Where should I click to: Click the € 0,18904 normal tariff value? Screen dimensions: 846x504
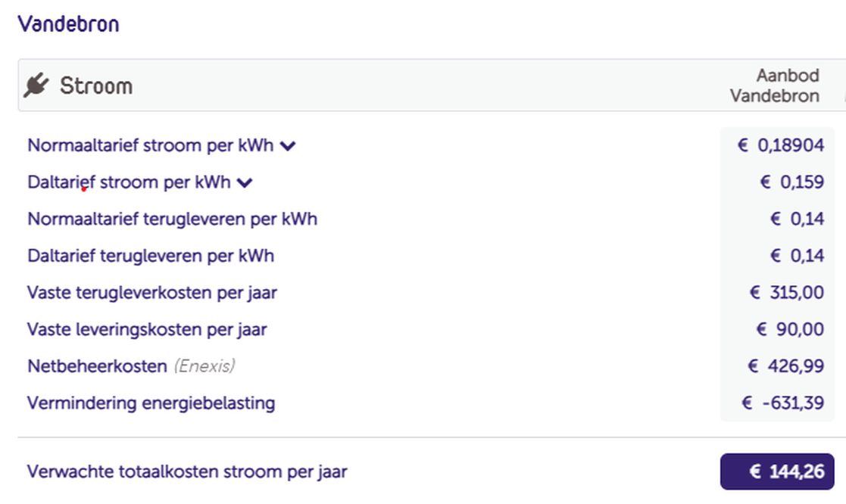pos(780,145)
